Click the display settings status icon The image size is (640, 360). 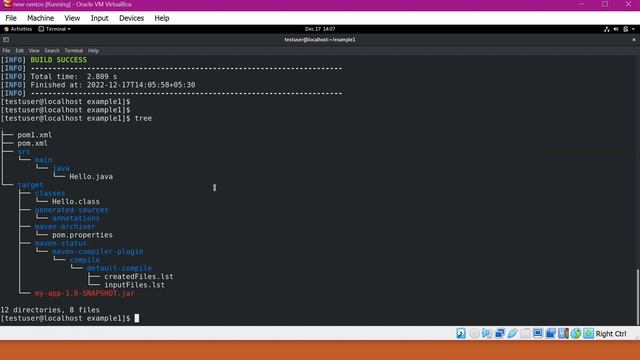[538, 333]
